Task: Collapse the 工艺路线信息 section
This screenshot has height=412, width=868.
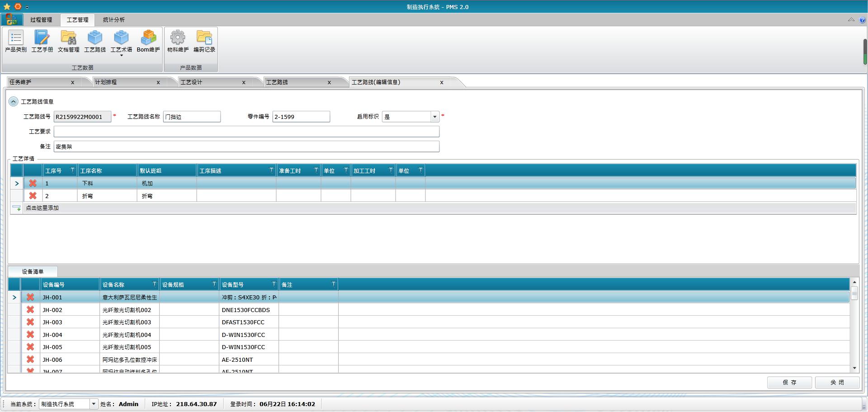Action: [x=13, y=102]
